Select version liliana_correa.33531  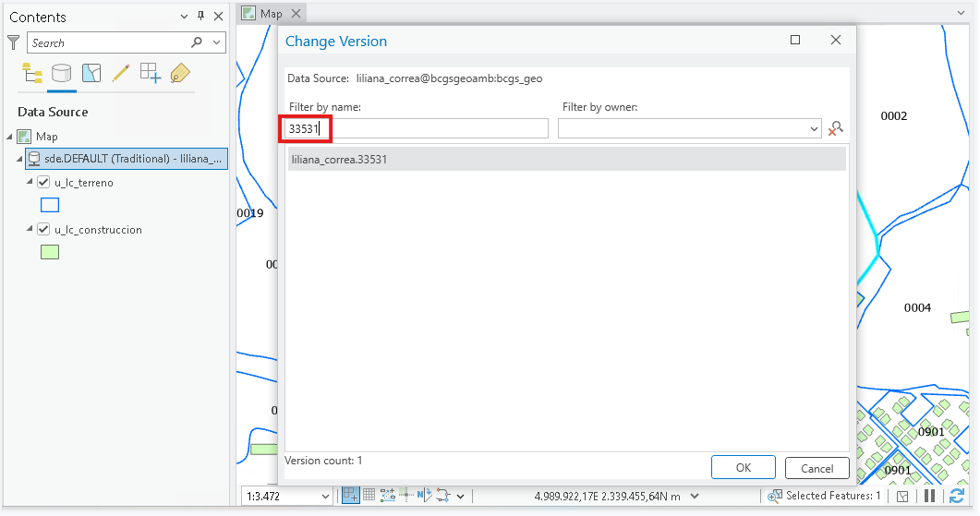566,160
